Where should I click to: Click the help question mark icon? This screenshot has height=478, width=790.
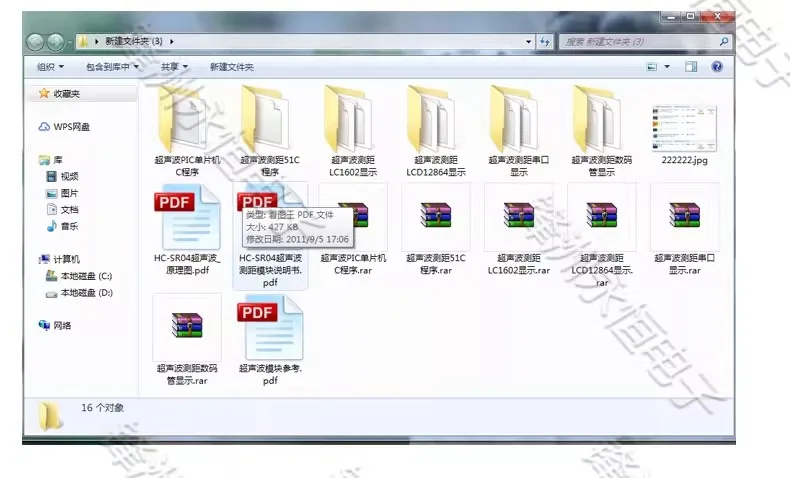click(717, 67)
